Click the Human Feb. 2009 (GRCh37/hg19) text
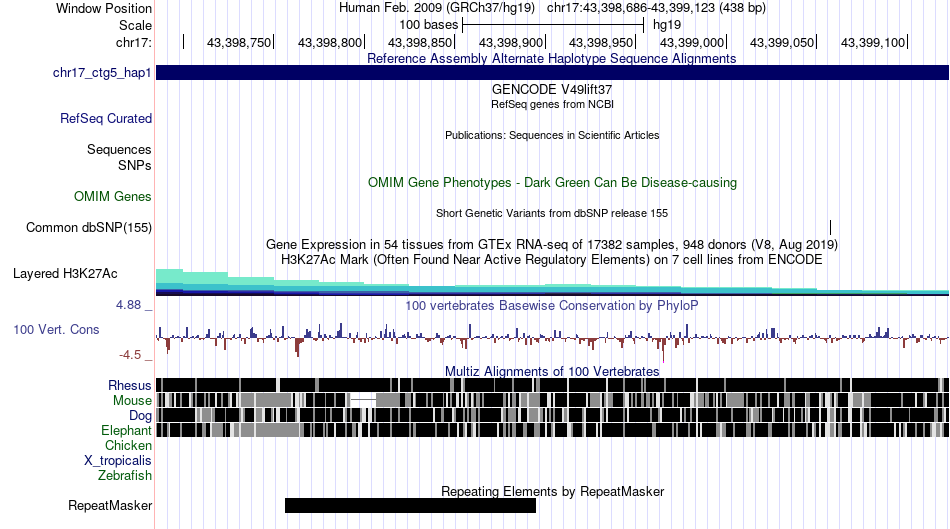The height and width of the screenshot is (529, 950). [437, 8]
